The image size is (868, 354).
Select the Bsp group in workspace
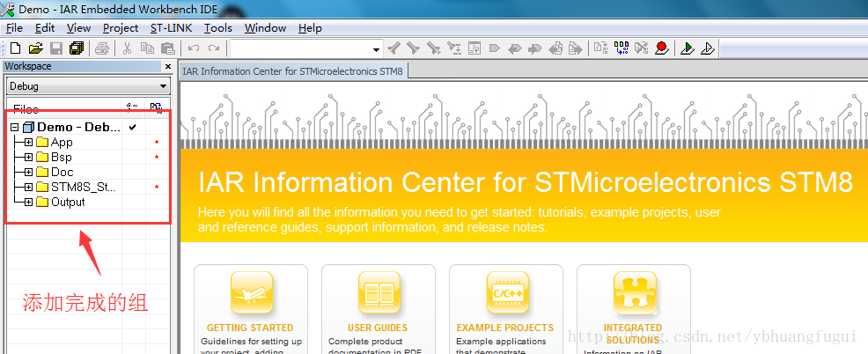[62, 158]
